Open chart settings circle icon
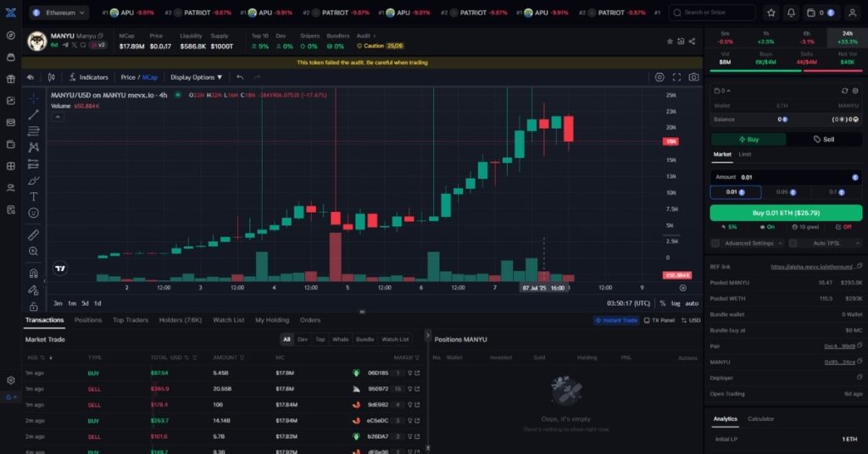 point(659,77)
